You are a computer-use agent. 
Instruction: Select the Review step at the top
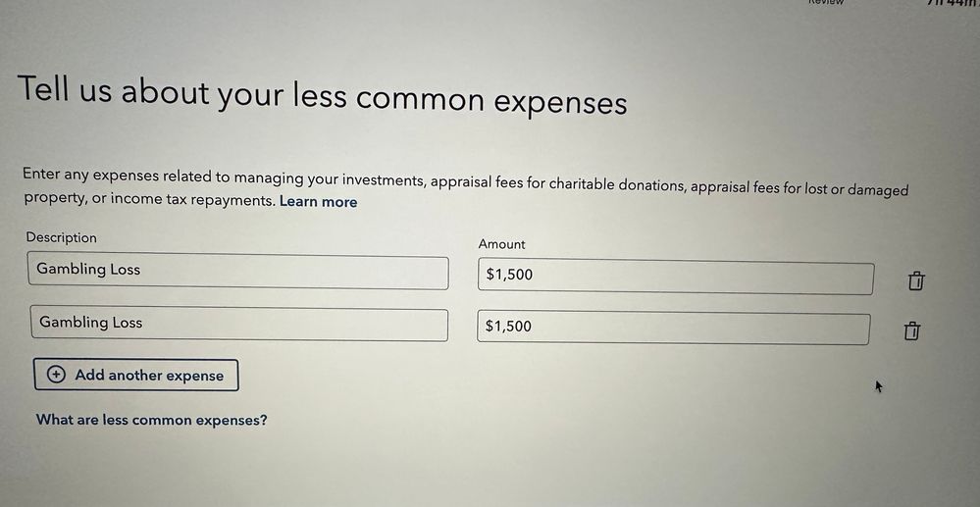click(x=825, y=3)
